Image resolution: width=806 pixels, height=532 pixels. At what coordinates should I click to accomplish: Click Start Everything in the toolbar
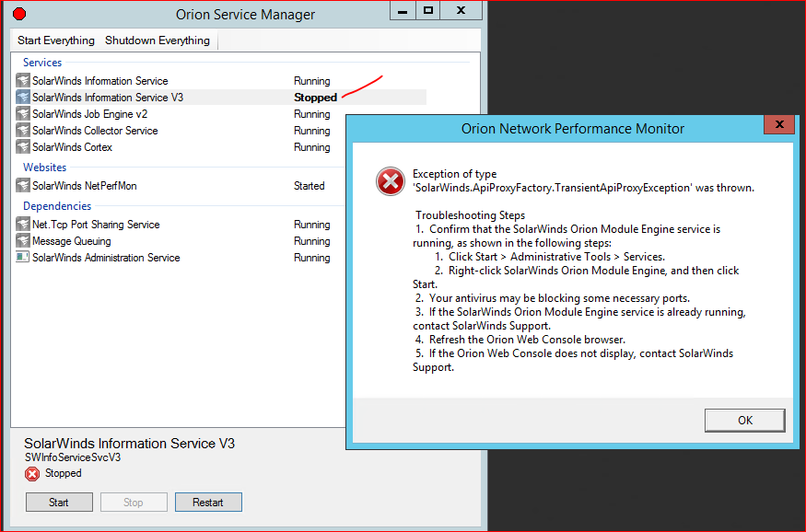coord(56,40)
